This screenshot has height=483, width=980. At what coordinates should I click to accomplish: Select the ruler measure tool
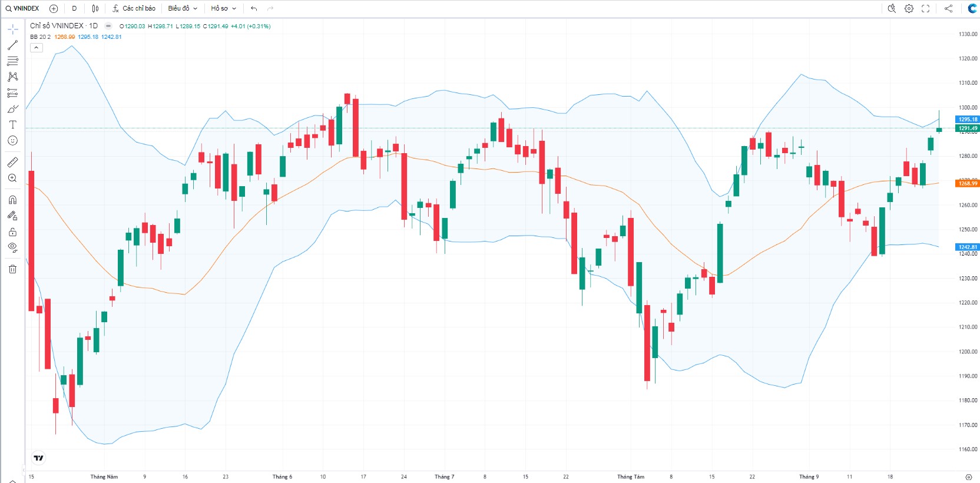12,162
